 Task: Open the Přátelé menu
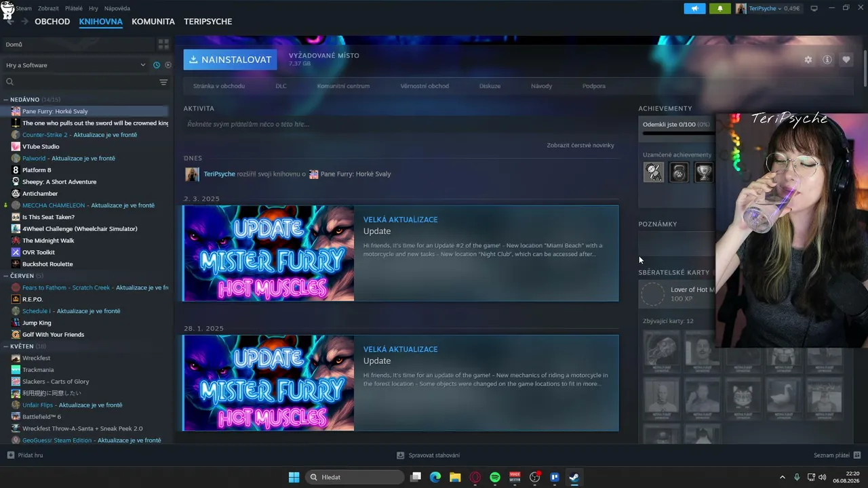pos(74,8)
